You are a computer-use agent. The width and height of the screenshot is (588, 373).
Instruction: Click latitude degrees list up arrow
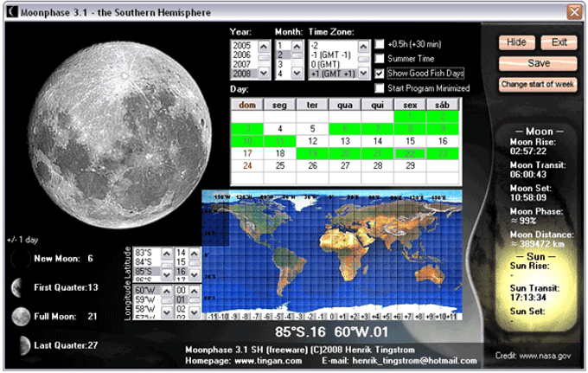tap(167, 254)
